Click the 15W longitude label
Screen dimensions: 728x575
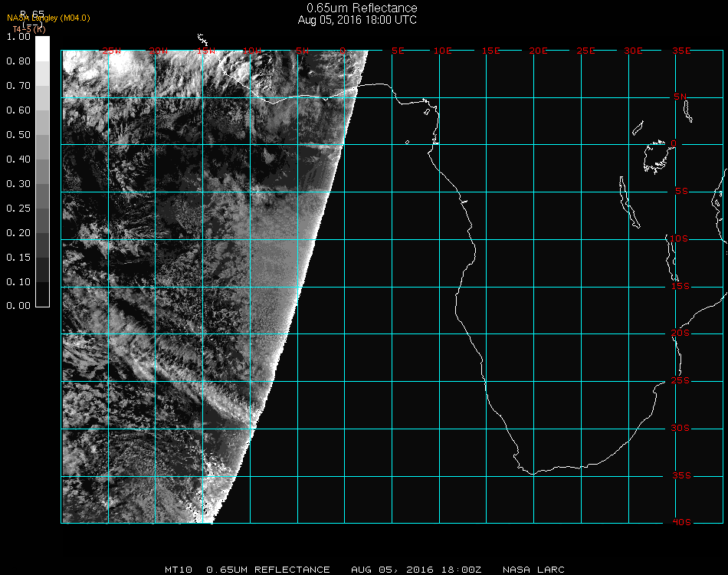click(x=205, y=51)
